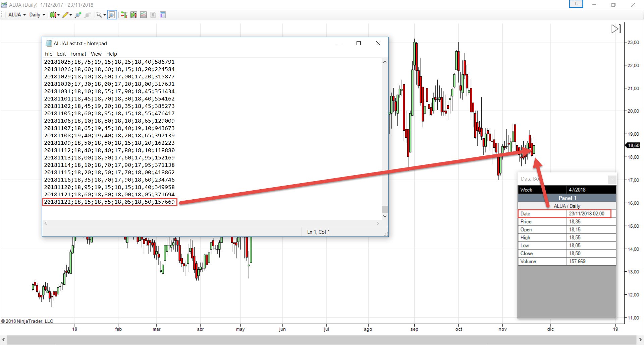Open the chart Properties icon
The width and height of the screenshot is (644, 345).
point(163,15)
